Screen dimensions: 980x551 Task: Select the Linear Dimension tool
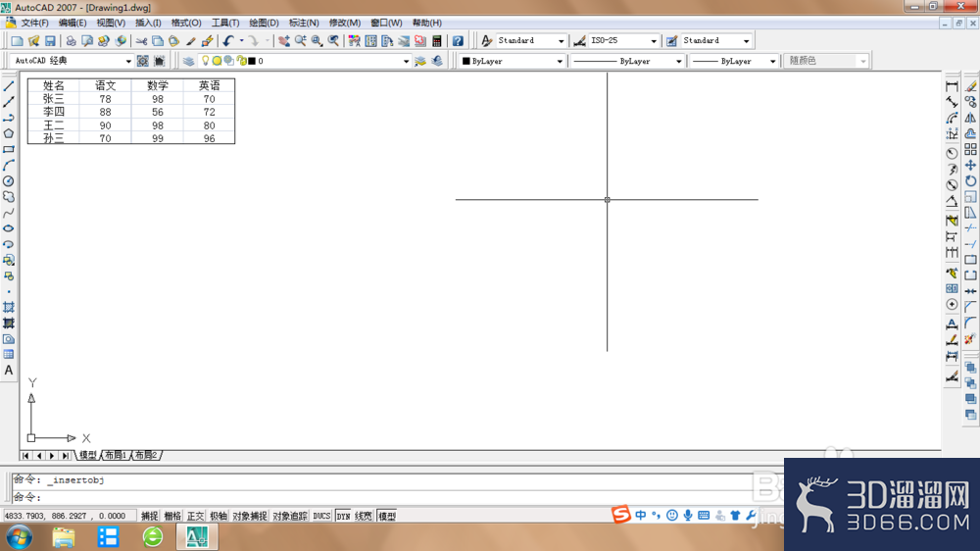[x=952, y=86]
